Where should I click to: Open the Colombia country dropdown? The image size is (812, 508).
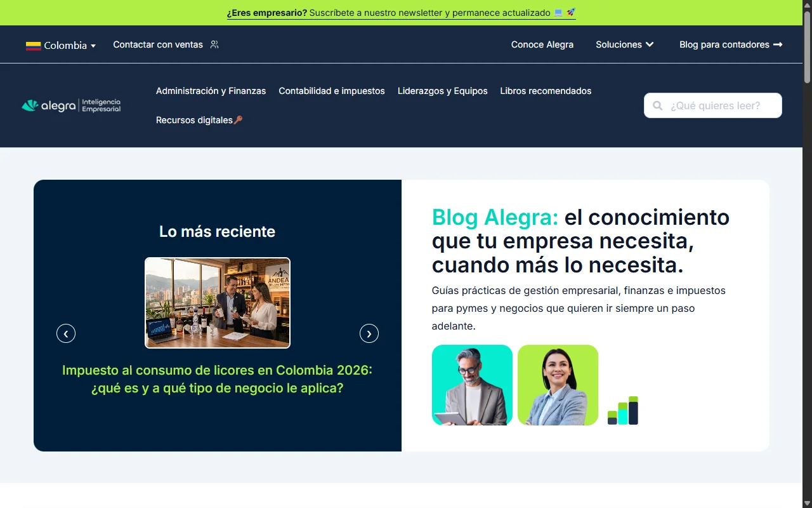(61, 45)
